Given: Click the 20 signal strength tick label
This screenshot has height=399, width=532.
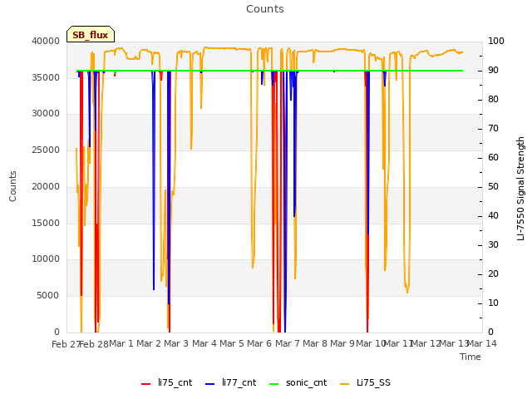Looking at the screenshot, I should pyautogui.click(x=493, y=274).
